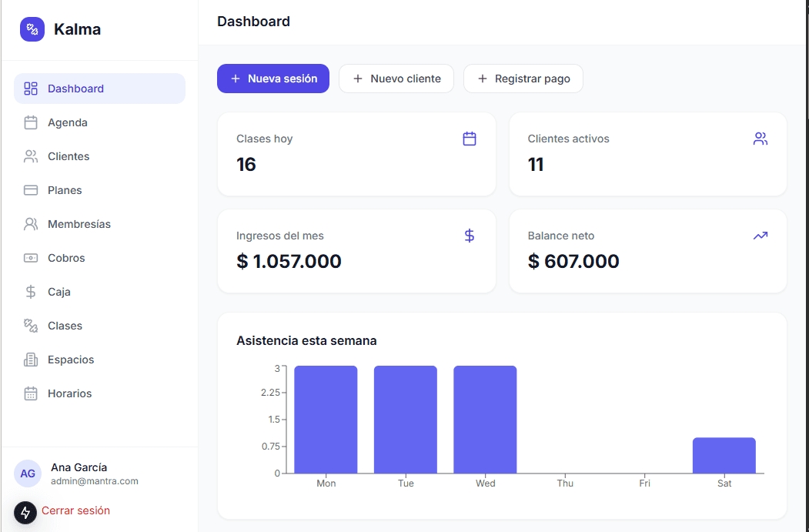Click the Registrar pago button
This screenshot has height=532, width=809.
(523, 79)
